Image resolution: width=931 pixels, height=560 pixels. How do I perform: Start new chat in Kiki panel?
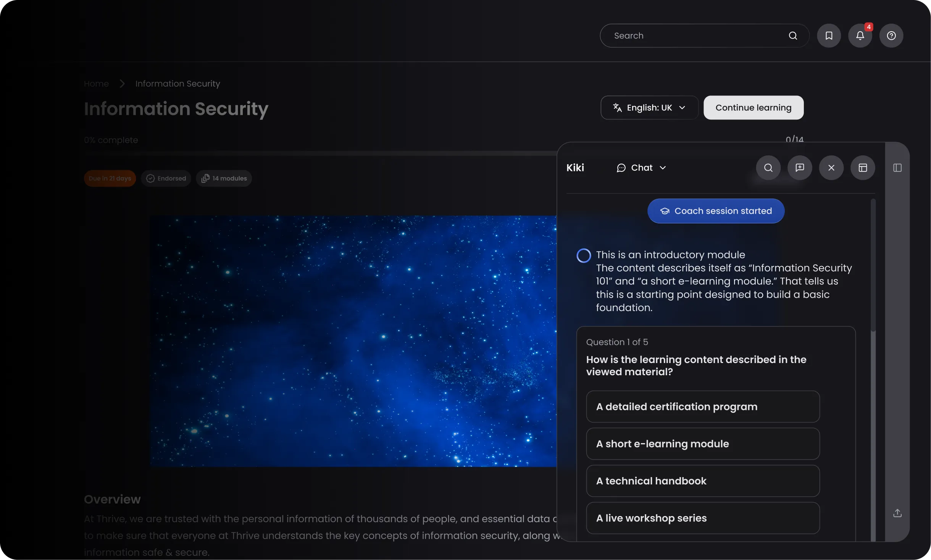pos(800,168)
